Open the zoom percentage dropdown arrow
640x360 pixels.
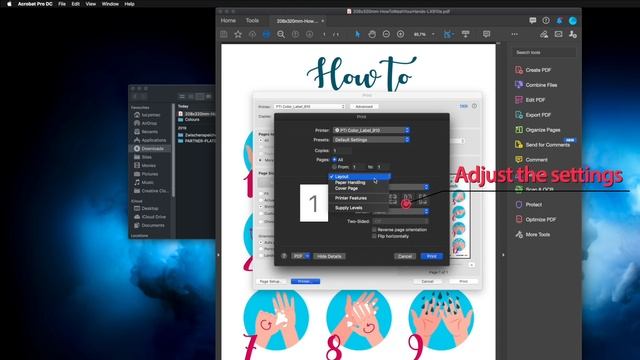click(x=433, y=35)
